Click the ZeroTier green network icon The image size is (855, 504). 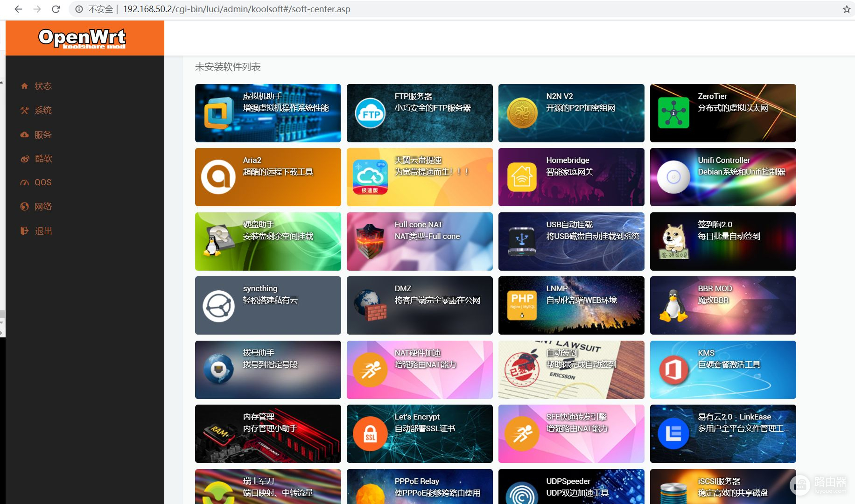673,113
